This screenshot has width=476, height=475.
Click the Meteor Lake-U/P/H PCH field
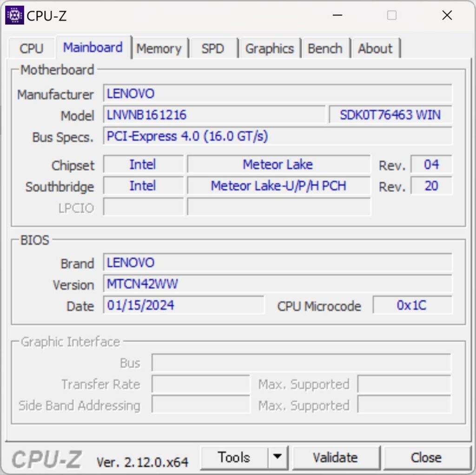278,186
